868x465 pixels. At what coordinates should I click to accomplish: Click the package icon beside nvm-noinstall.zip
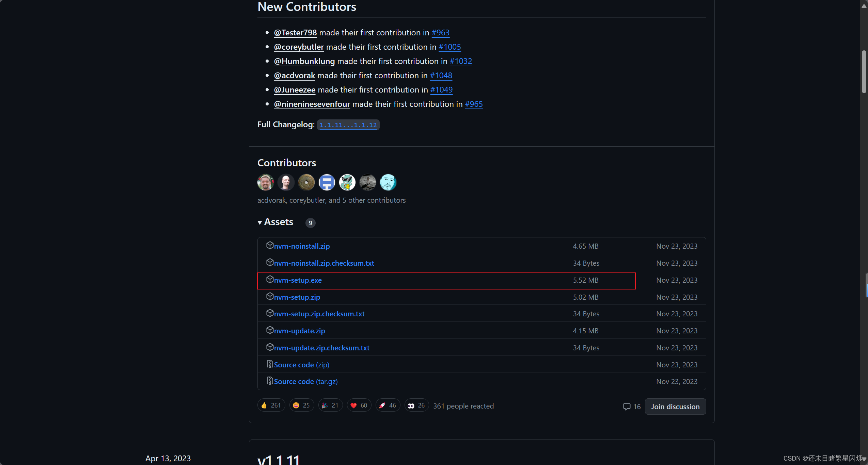(x=270, y=245)
